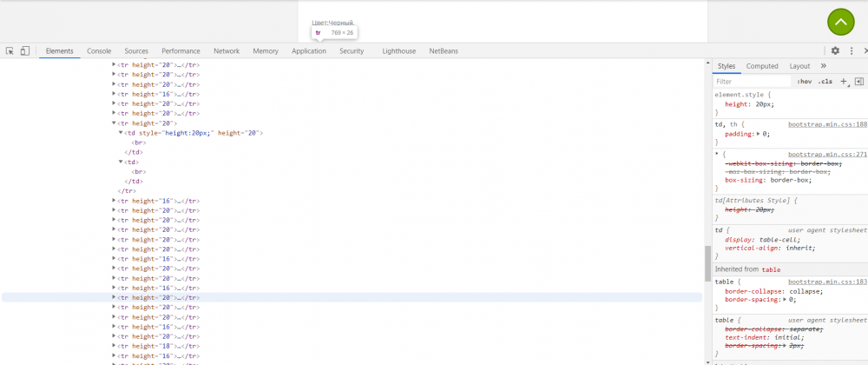This screenshot has width=868, height=365.
Task: Switch to the Computed tab
Action: (762, 66)
